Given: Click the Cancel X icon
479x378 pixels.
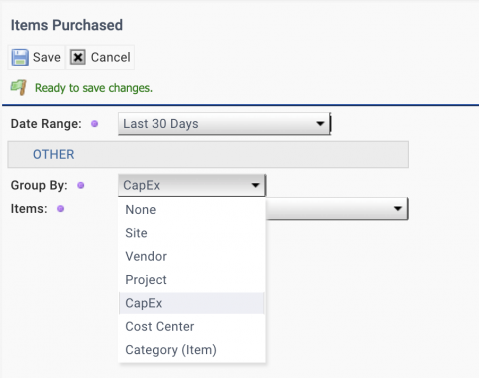Looking at the screenshot, I should coord(78,57).
